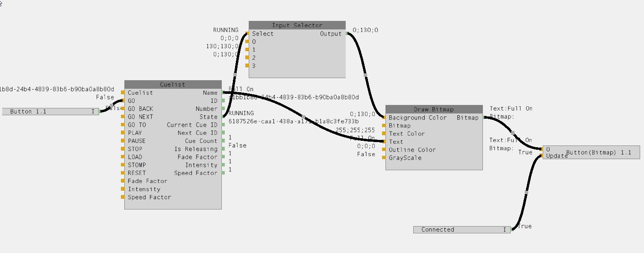Click the GrayScale input pin on Draw Bitmap
Screen dimensions: 644x253
pyautogui.click(x=384, y=158)
